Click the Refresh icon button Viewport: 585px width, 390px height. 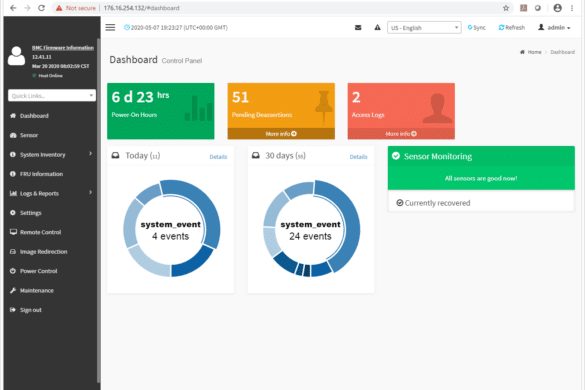point(512,28)
